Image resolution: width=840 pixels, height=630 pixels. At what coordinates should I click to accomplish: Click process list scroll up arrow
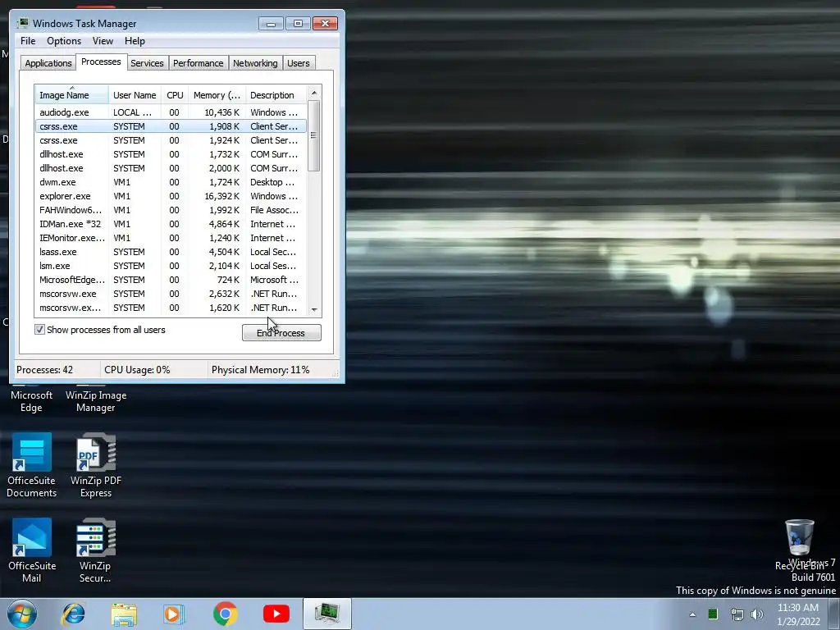[314, 93]
